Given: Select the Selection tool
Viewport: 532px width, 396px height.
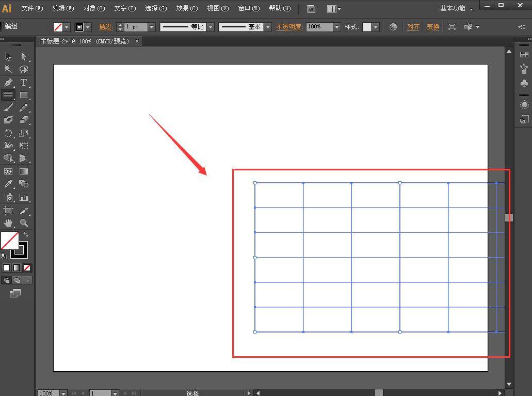Looking at the screenshot, I should click(7, 56).
